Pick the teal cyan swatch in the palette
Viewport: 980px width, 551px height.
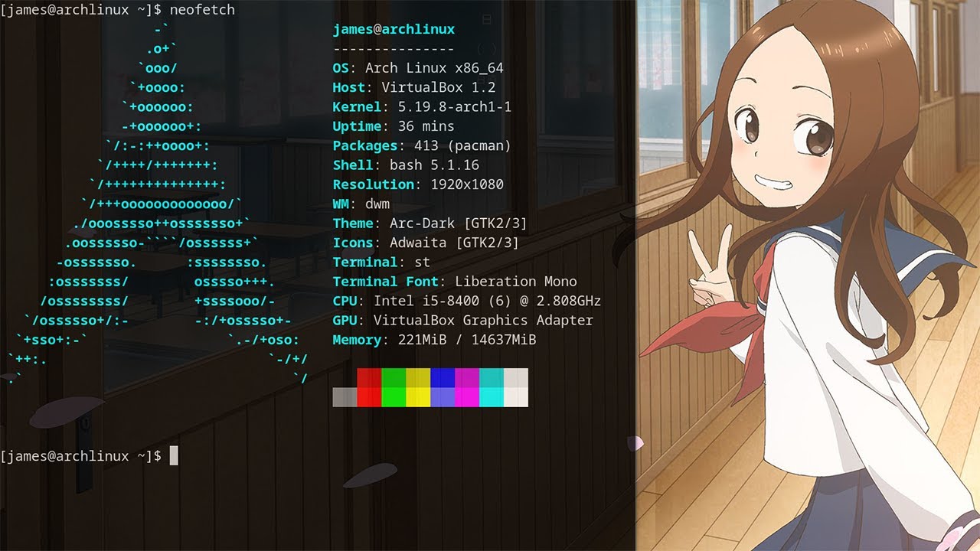click(492, 378)
